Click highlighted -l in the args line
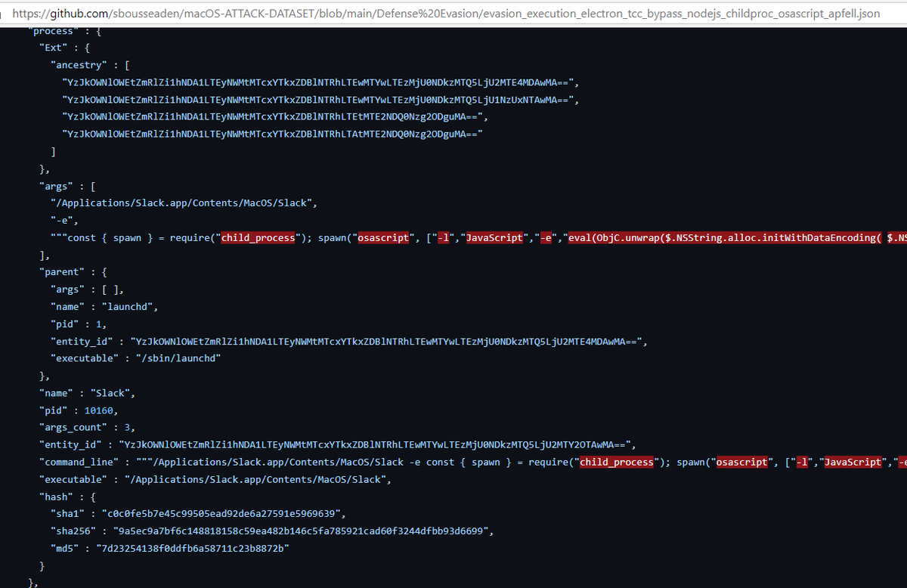907x588 pixels. (x=443, y=237)
